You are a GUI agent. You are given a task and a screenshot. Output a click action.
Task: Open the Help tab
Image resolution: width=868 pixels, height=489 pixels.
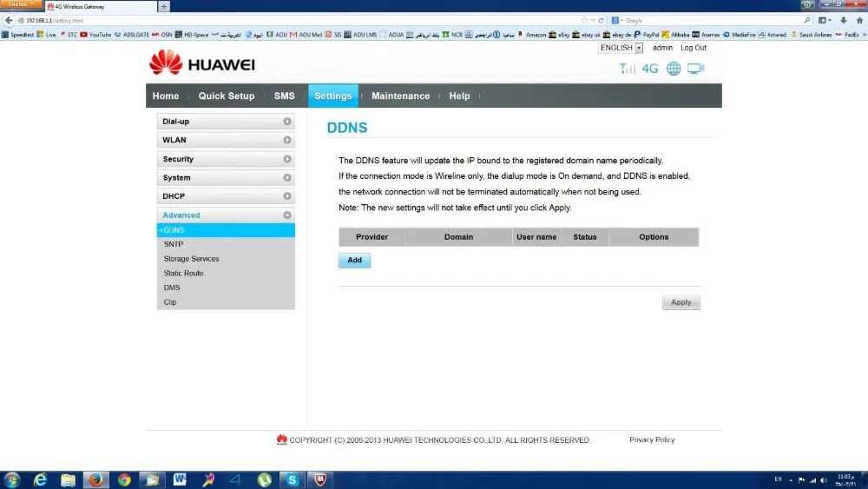click(459, 96)
